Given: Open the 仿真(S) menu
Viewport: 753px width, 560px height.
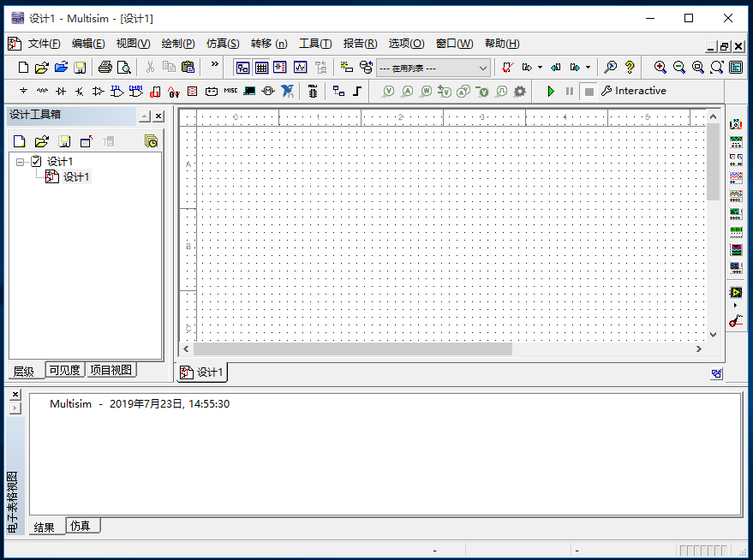Looking at the screenshot, I should coord(223,44).
